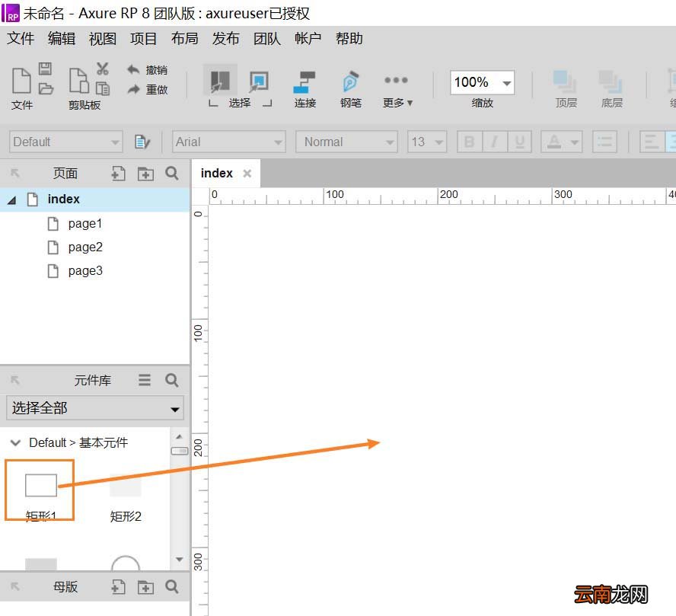Open the 布局 menu
Image resolution: width=676 pixels, height=616 pixels.
click(x=184, y=38)
